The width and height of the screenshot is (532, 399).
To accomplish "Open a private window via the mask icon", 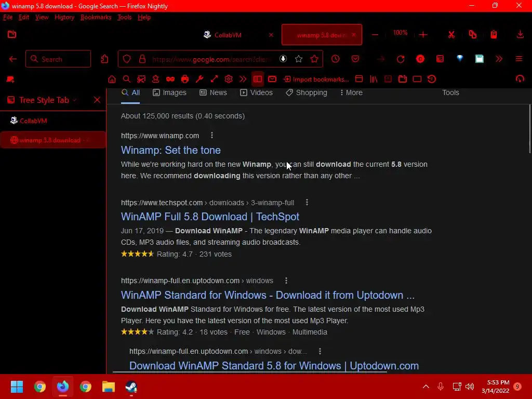I will tap(170, 79).
